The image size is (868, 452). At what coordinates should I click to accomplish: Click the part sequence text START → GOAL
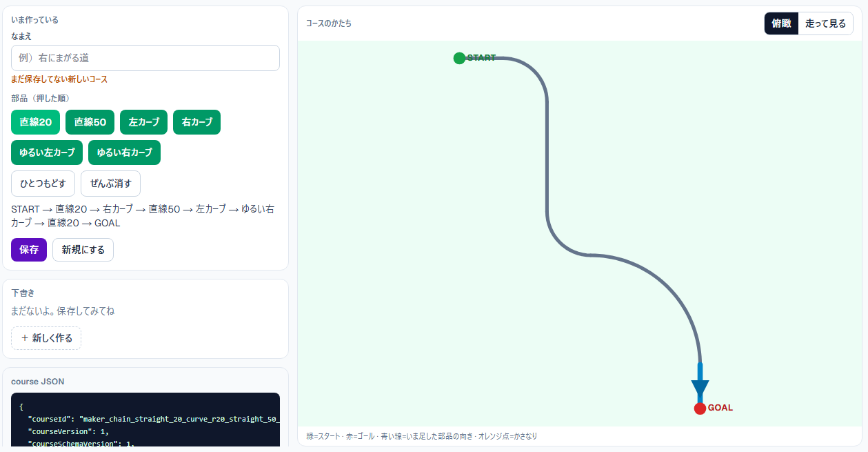click(143, 216)
